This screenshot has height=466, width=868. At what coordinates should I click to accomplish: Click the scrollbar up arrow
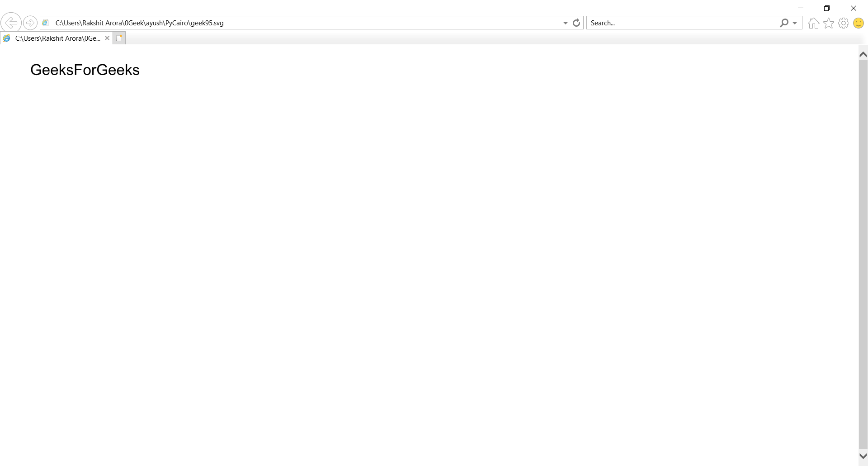tap(863, 54)
